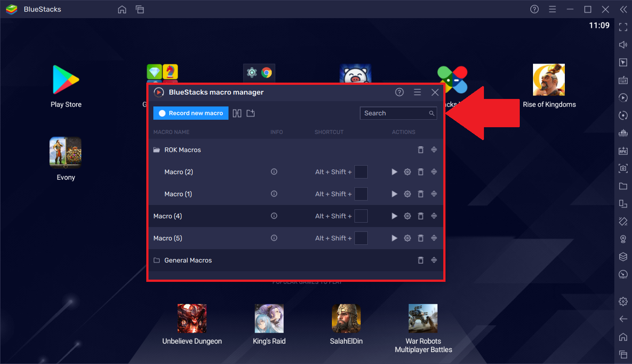632x364 pixels.
Task: Click BlueStacks home icon in title bar
Action: pyautogui.click(x=122, y=9)
